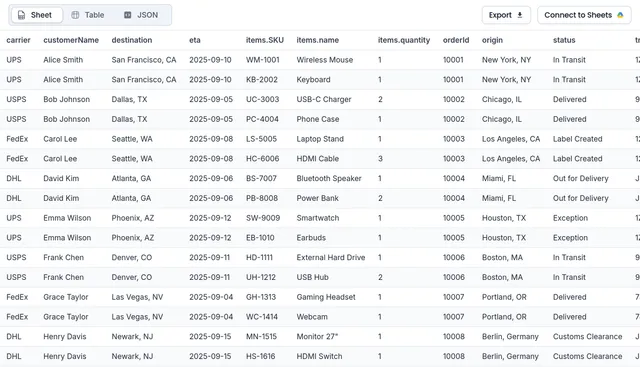Select the HDMI Cable cell
Viewport: 640px width, 367px height.
[x=318, y=159]
